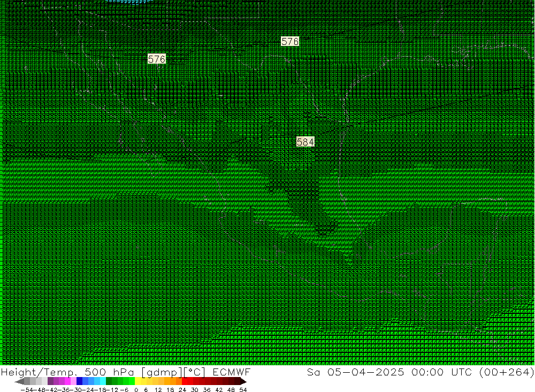This screenshot has width=535, height=392.
Task: Pick the dark purple -42 °C swatch
Action: (x=50, y=381)
